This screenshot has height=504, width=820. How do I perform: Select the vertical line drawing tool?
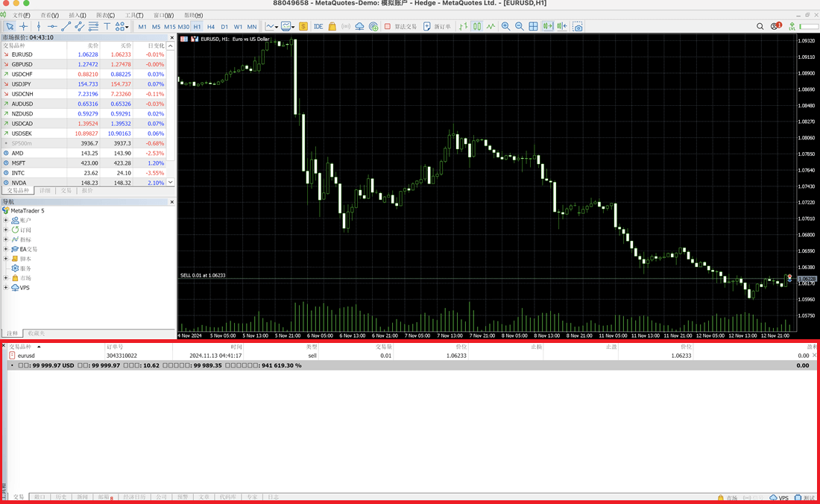coord(39,27)
